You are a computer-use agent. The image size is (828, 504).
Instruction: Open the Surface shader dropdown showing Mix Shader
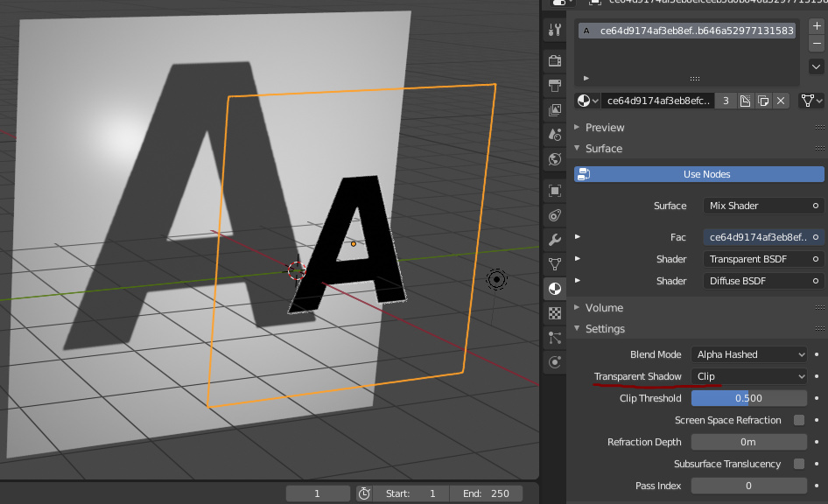pyautogui.click(x=762, y=206)
